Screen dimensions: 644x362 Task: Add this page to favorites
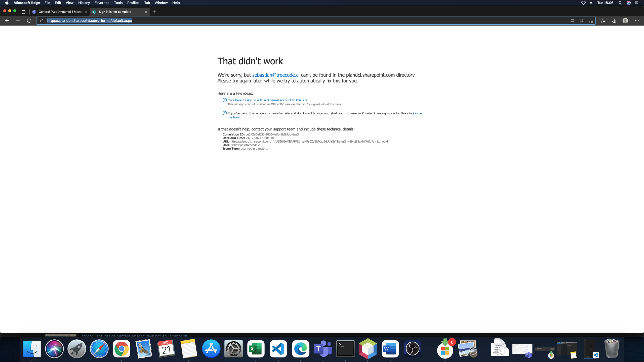click(591, 21)
